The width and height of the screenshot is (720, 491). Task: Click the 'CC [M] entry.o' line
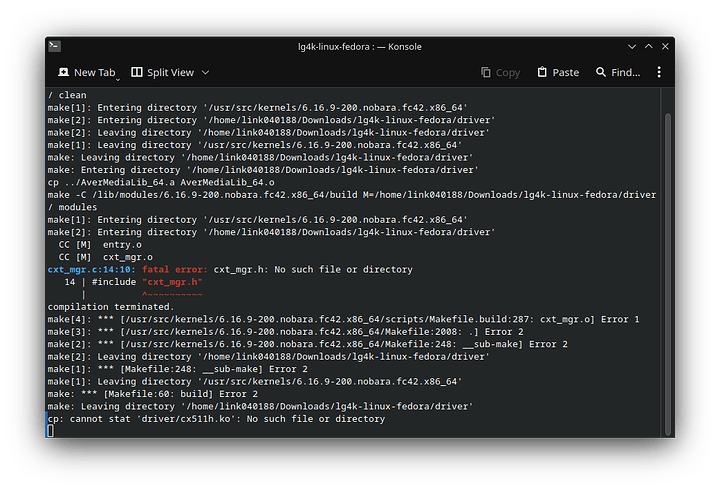point(100,245)
